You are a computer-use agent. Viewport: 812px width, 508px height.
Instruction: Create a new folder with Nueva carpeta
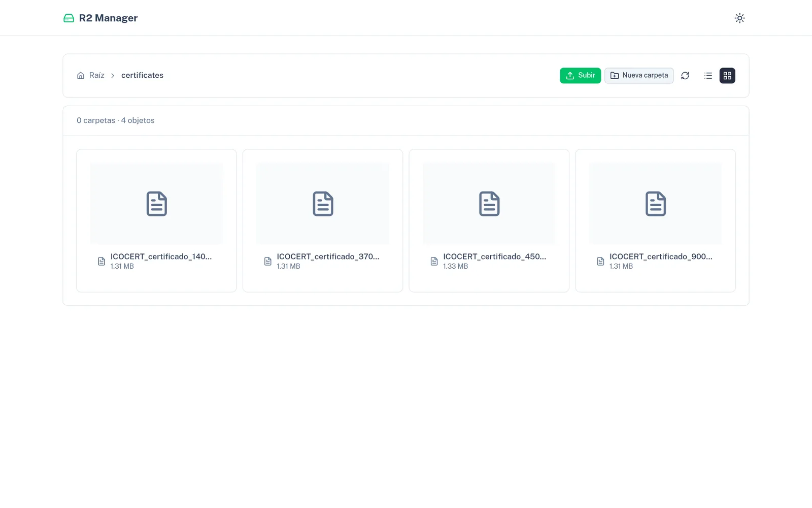(639, 75)
